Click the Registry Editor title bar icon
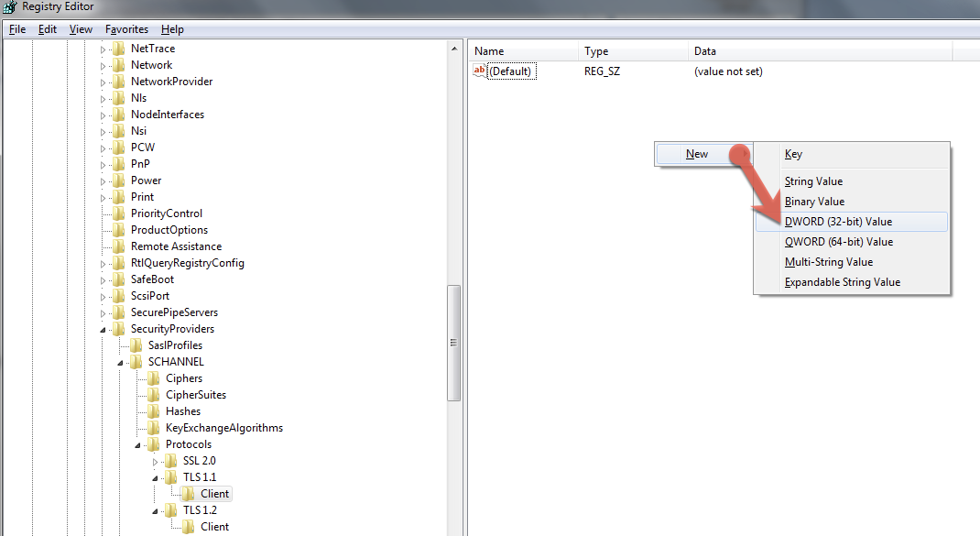 (x=10, y=8)
